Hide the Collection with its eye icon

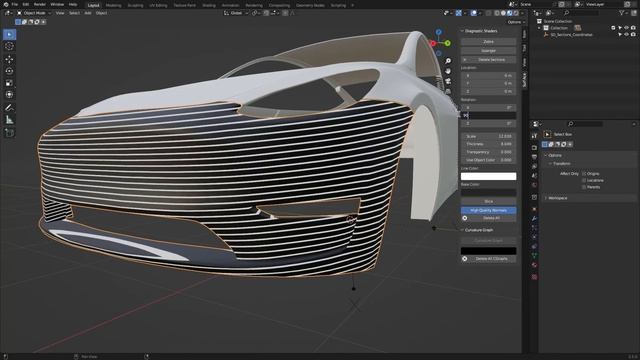coord(627,28)
